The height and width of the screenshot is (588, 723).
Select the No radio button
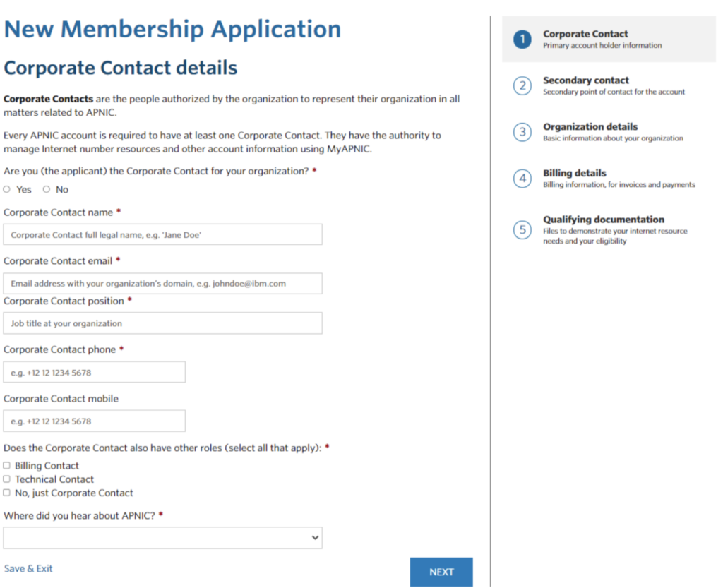47,189
